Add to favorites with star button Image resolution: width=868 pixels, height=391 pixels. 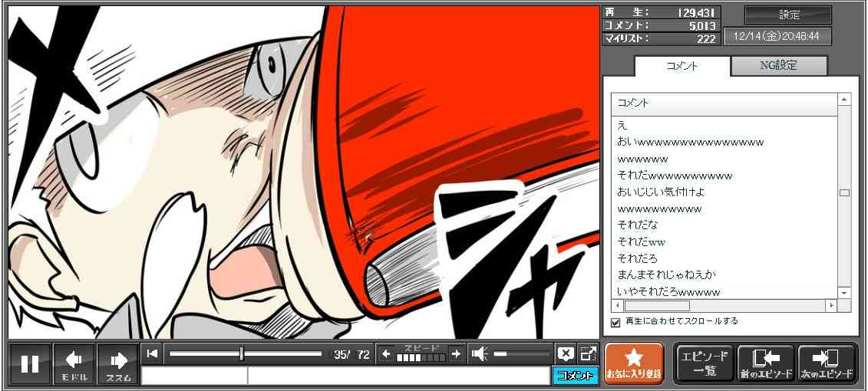(633, 363)
